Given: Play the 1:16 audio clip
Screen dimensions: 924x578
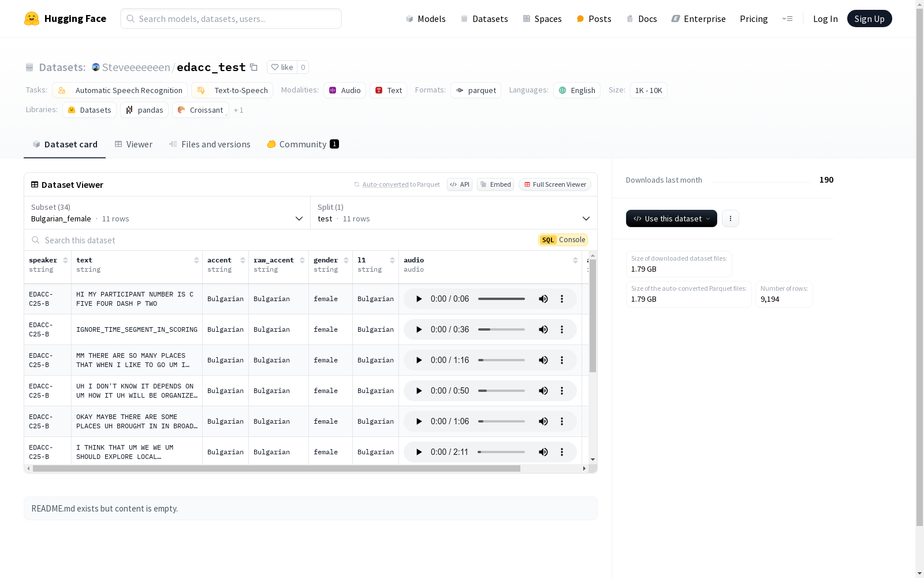Looking at the screenshot, I should tap(419, 360).
